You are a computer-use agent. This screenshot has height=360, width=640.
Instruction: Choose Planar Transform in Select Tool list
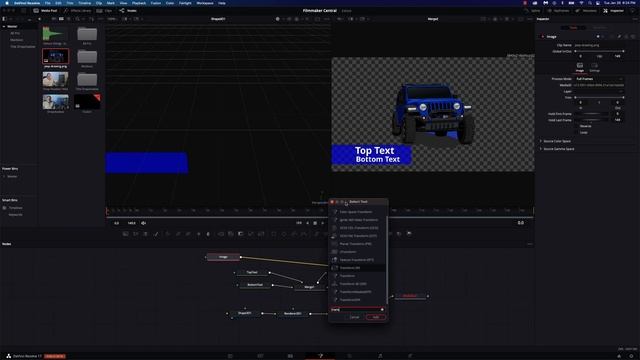pos(358,244)
